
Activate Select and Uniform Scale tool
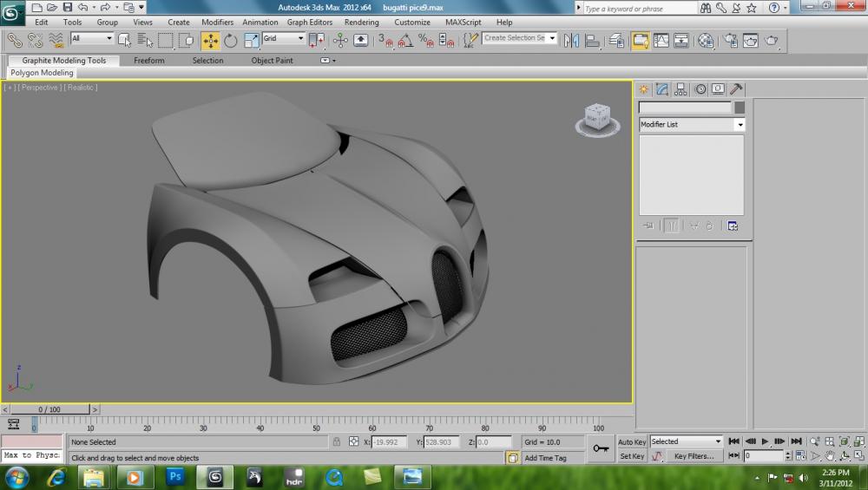pos(252,41)
